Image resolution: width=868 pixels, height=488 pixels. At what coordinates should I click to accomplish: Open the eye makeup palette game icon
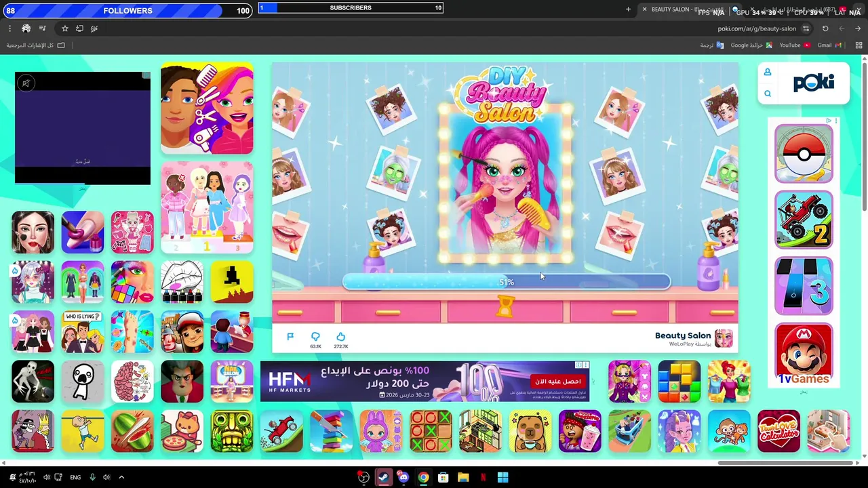(x=132, y=282)
